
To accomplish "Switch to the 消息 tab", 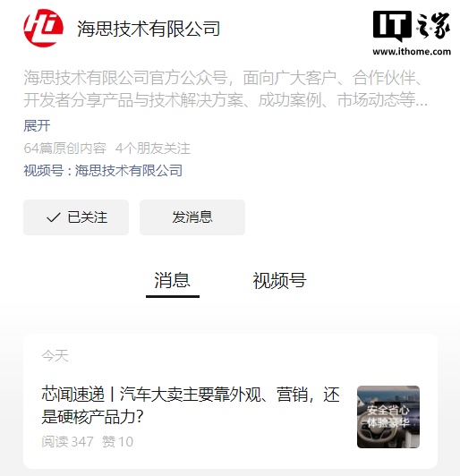I will coord(173,280).
